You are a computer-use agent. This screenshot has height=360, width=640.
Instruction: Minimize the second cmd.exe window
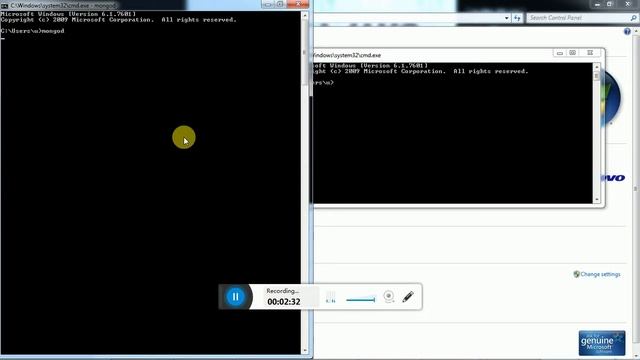pyautogui.click(x=560, y=53)
